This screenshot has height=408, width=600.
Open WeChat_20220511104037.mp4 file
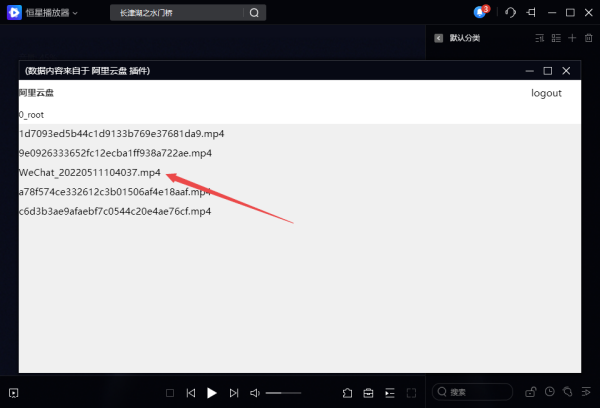pyautogui.click(x=90, y=173)
